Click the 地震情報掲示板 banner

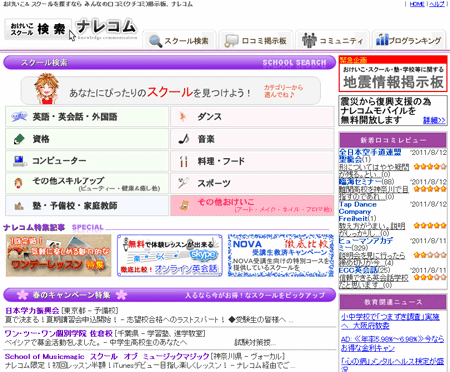393,74
